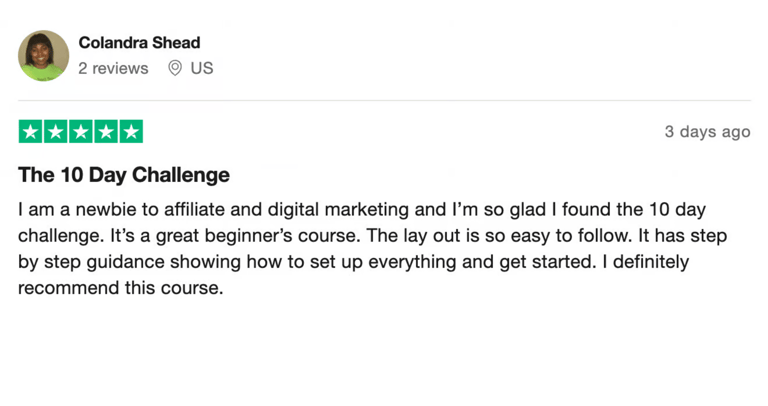Open 'The 10 Day Challenge' review title
This screenshot has height=406, width=768.
(x=124, y=175)
